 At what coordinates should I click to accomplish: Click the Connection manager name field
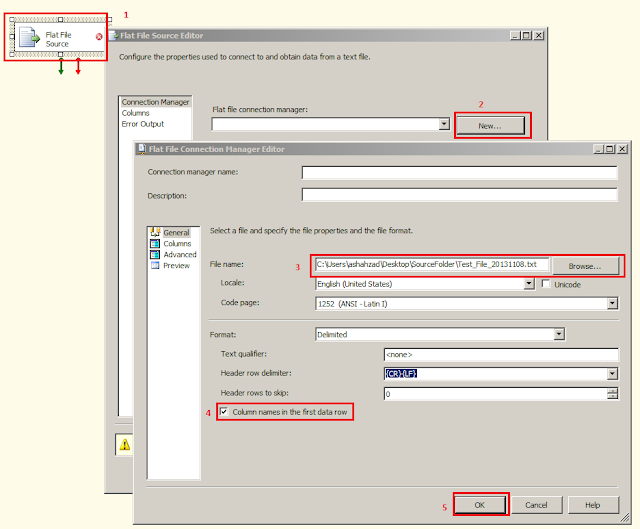[x=460, y=172]
